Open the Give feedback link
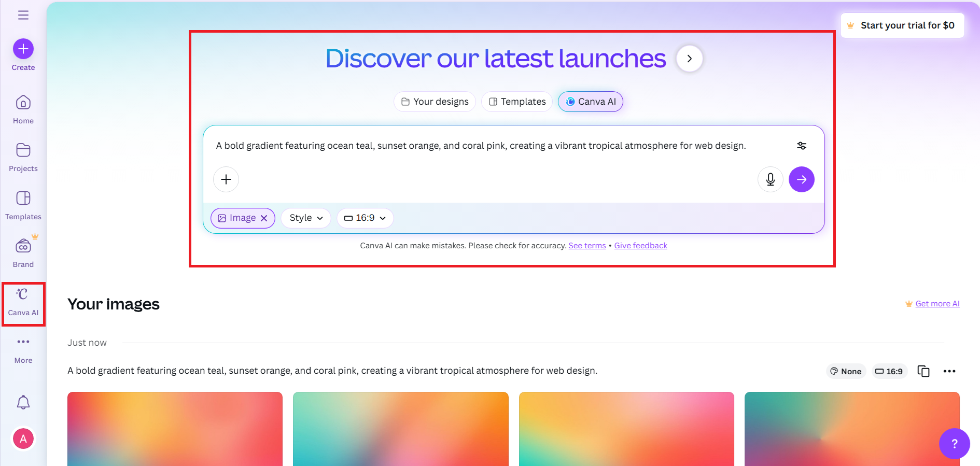The image size is (980, 466). [641, 246]
